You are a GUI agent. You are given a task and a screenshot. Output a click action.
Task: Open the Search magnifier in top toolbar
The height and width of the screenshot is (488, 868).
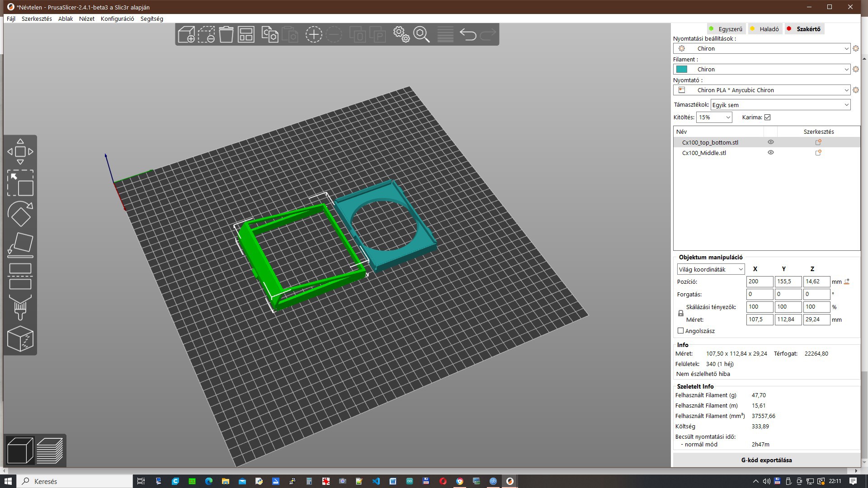click(x=421, y=34)
